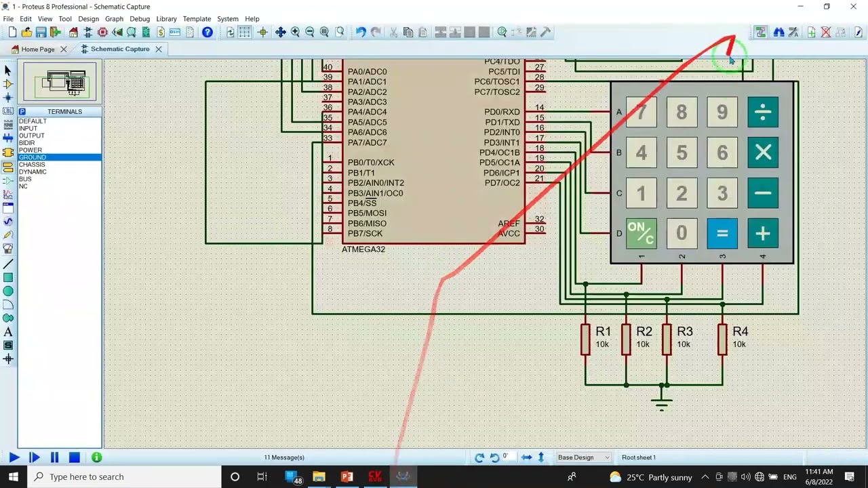The height and width of the screenshot is (488, 868).
Task: Click the Remove Sheet red X icon
Action: click(826, 32)
